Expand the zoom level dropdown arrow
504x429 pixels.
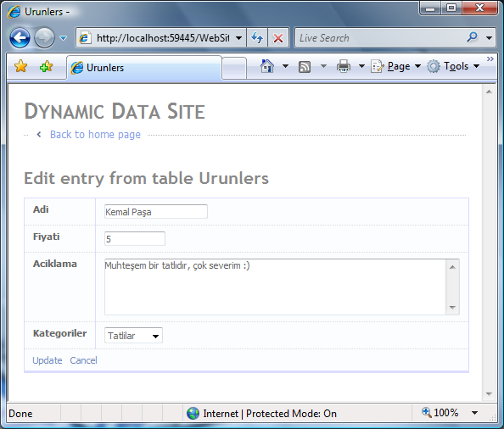(x=475, y=413)
